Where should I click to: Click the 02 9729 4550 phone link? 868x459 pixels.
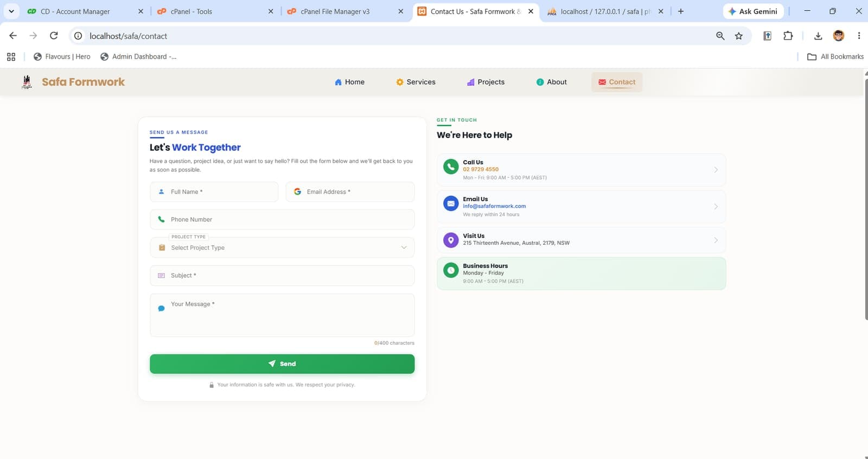481,169
